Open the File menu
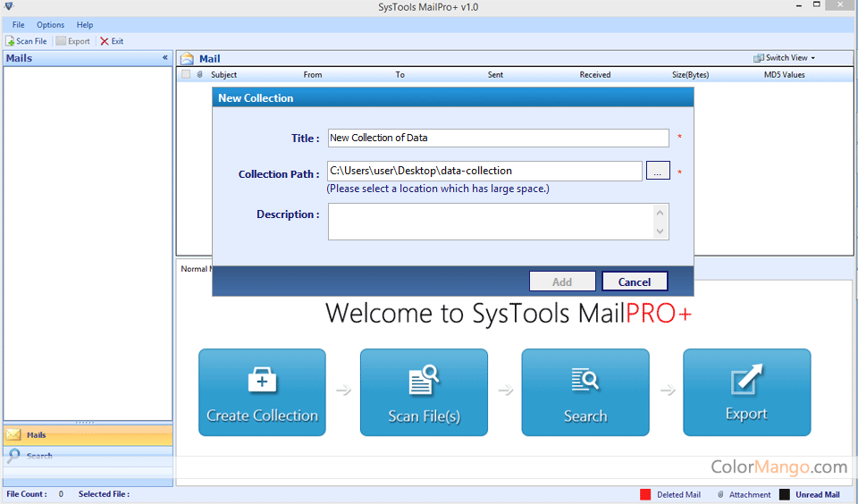 click(x=18, y=25)
